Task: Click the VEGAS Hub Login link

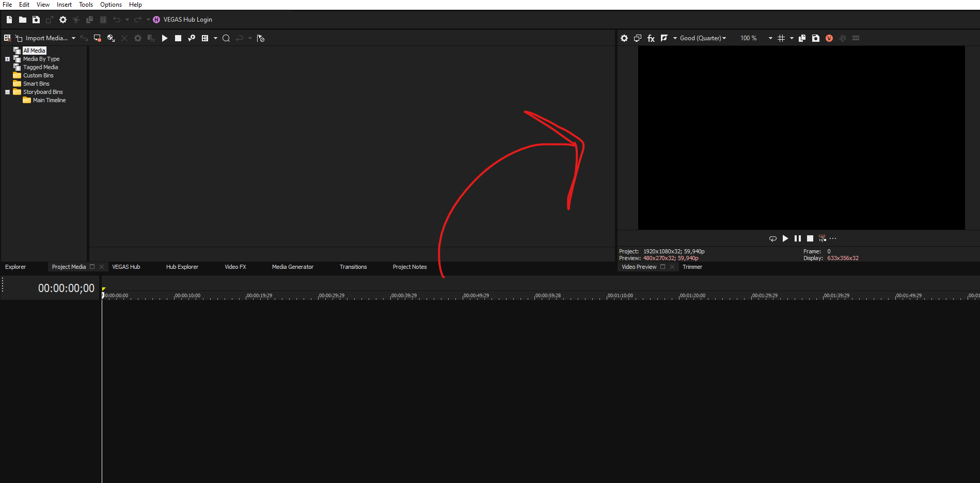Action: pos(187,20)
